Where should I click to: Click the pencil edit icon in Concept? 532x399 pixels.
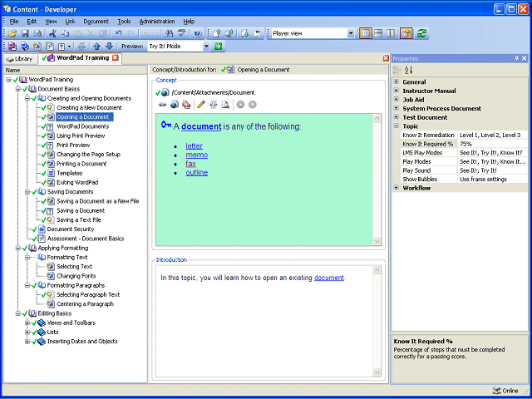tap(201, 105)
